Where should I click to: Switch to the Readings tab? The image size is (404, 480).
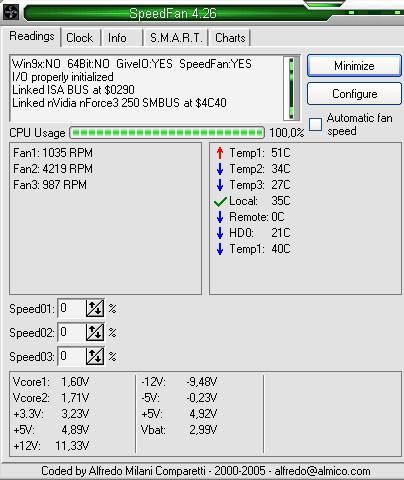click(32, 36)
